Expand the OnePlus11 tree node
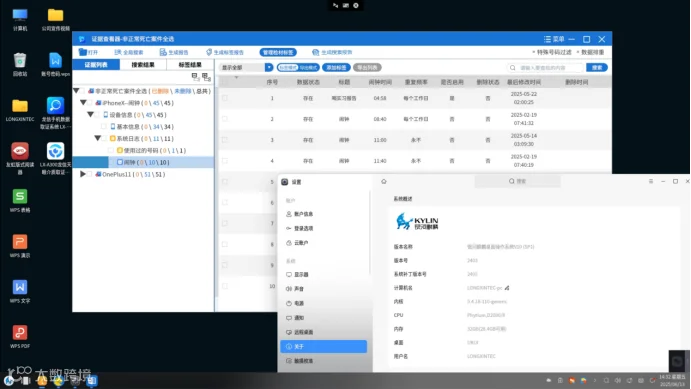This screenshot has width=691, height=389. (x=83, y=174)
